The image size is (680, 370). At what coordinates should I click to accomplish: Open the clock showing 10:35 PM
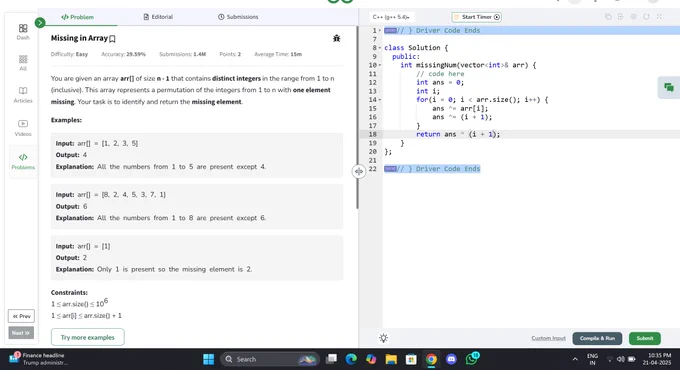tap(657, 359)
